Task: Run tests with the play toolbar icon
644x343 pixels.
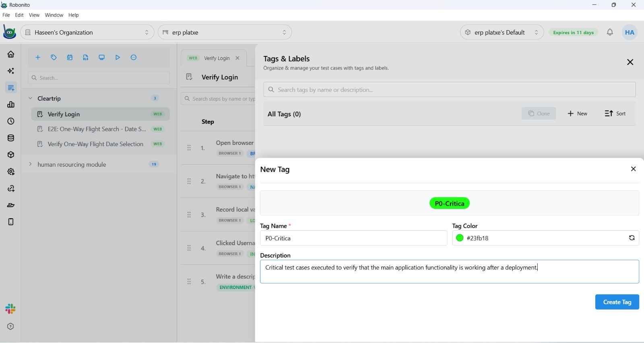Action: tap(118, 58)
